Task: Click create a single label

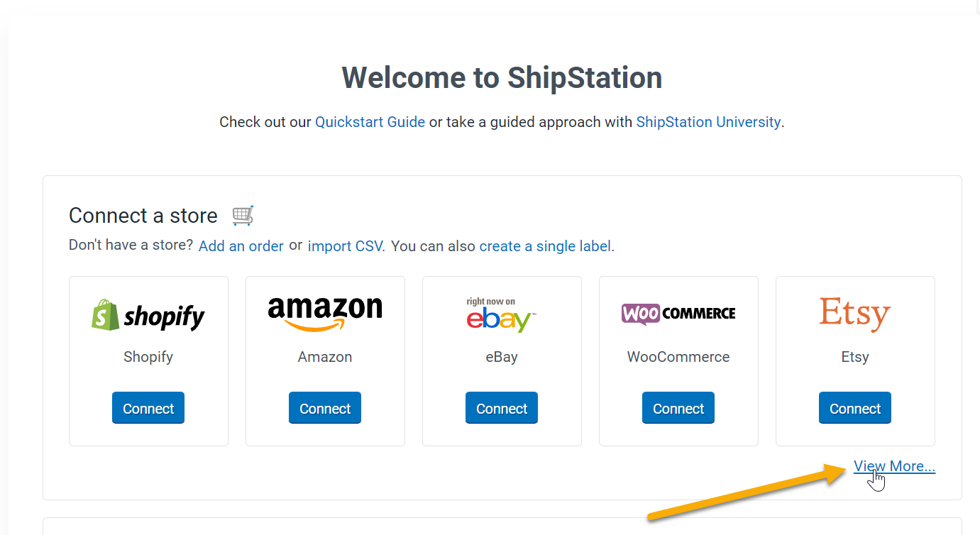Action: coord(545,246)
